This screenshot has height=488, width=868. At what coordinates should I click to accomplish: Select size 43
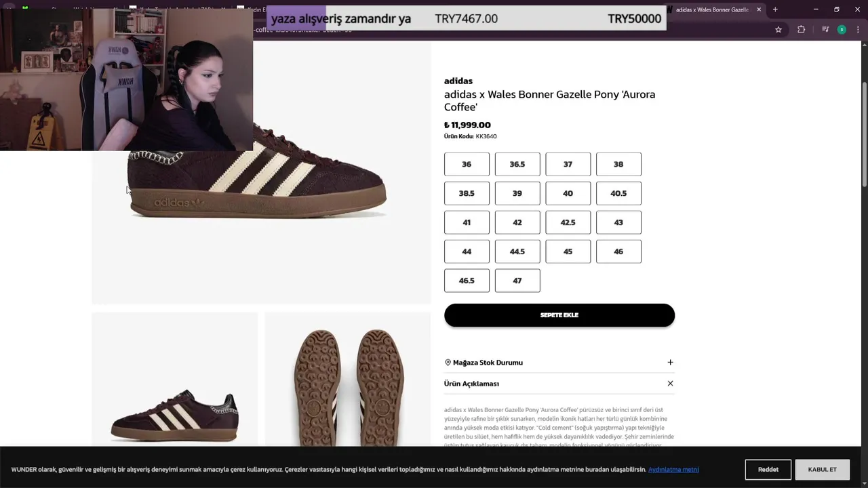(618, 222)
